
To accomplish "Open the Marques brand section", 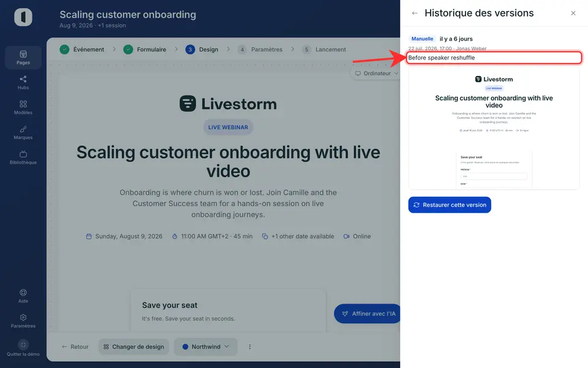I will tap(23, 132).
